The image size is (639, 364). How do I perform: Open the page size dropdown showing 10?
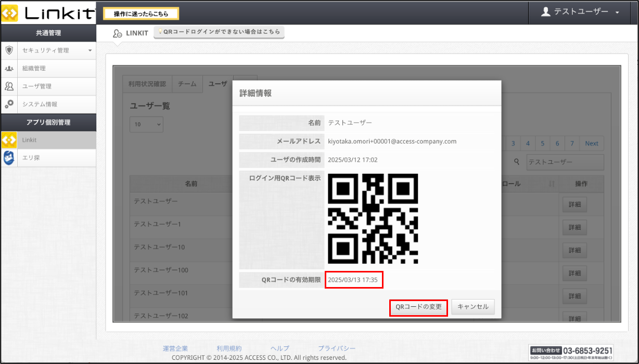(x=146, y=125)
